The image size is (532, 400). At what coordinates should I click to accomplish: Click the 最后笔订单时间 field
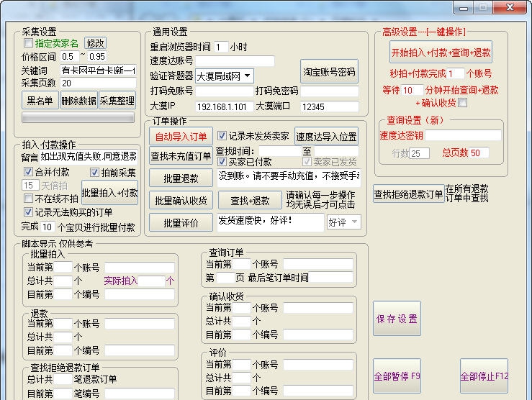pyautogui.click(x=330, y=278)
